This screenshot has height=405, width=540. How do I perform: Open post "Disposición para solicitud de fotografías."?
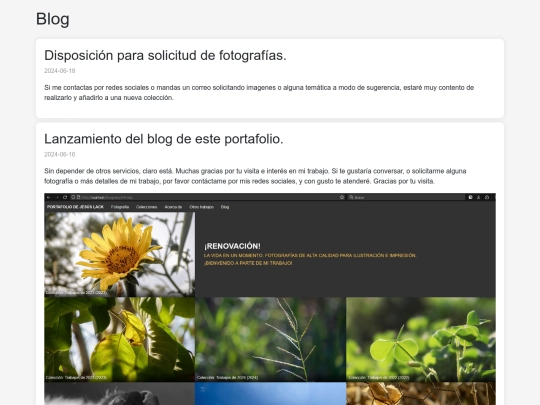click(165, 55)
